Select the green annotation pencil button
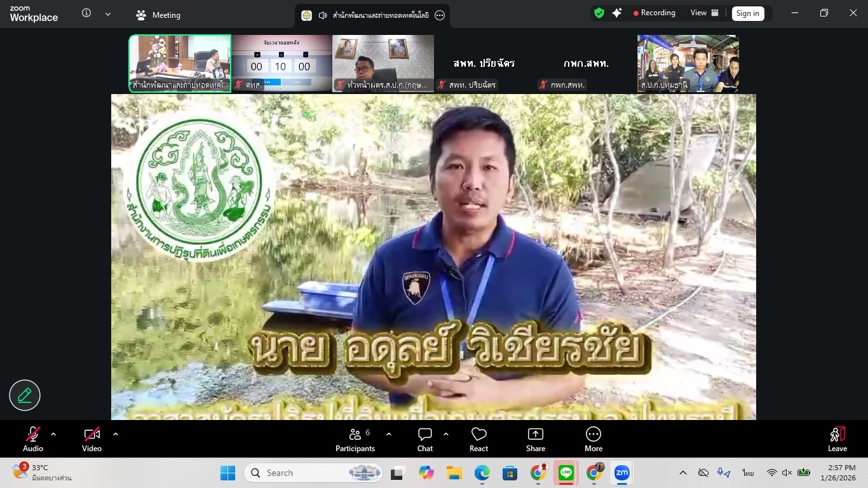 24,395
